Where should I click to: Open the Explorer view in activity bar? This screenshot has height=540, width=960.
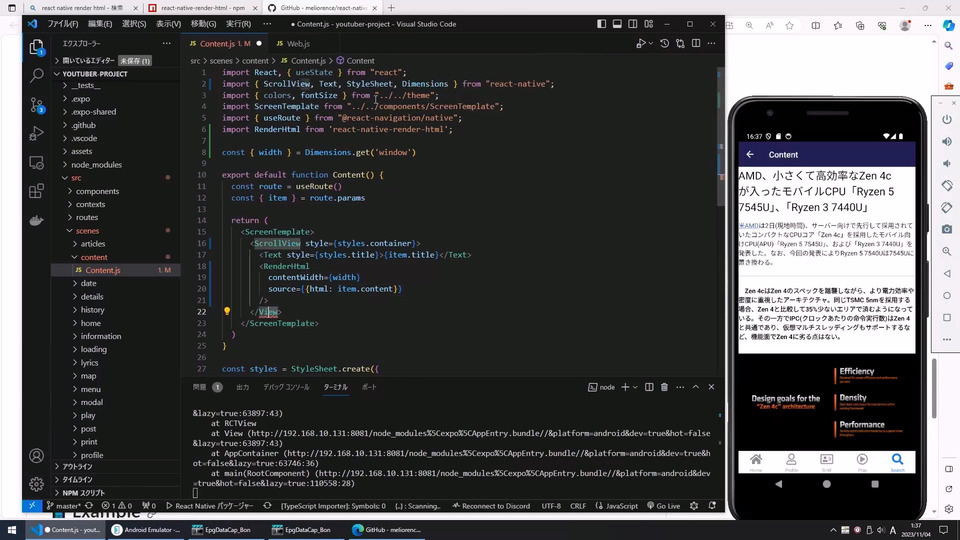[36, 47]
